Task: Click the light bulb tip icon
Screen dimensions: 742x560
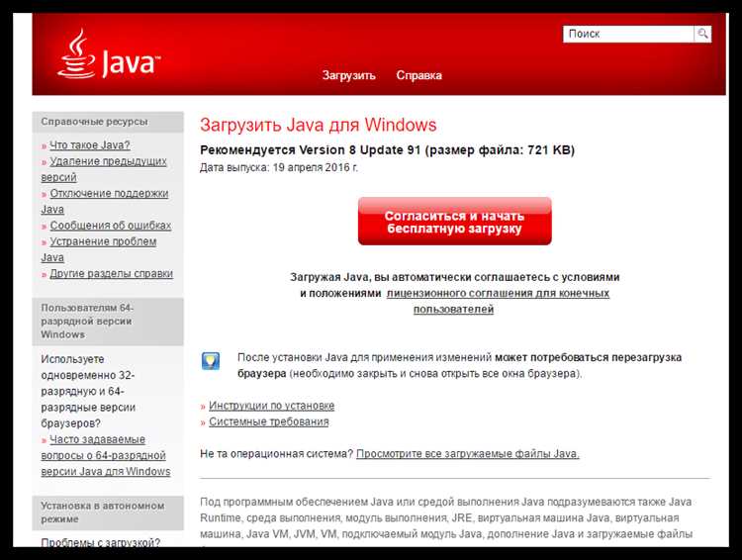Action: coord(210,361)
